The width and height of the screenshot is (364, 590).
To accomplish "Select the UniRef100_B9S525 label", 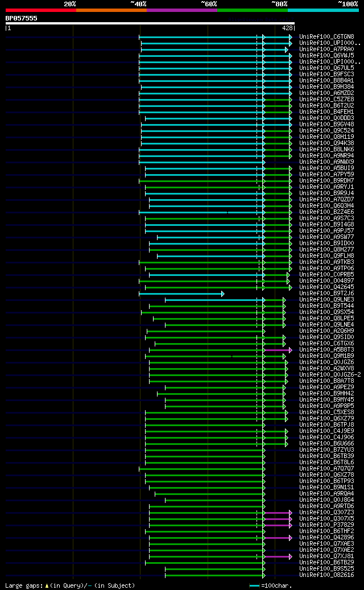I will (326, 568).
